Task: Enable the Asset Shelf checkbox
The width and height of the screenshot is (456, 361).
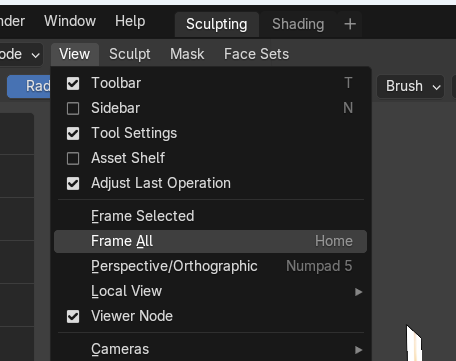Action: pos(73,158)
